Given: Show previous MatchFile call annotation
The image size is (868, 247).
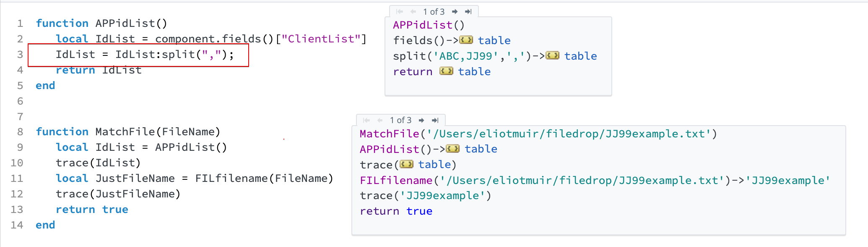Looking at the screenshot, I should (380, 120).
